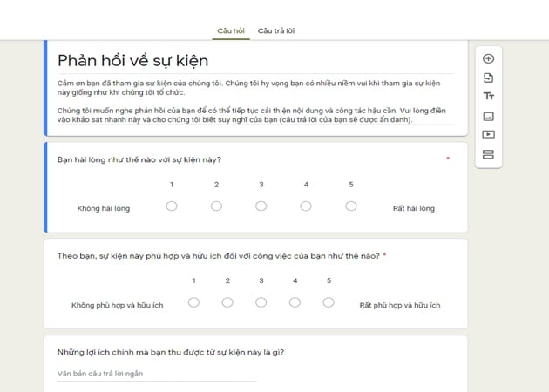The image size is (549, 392).
Task: Click the Import questions icon
Action: click(x=488, y=78)
